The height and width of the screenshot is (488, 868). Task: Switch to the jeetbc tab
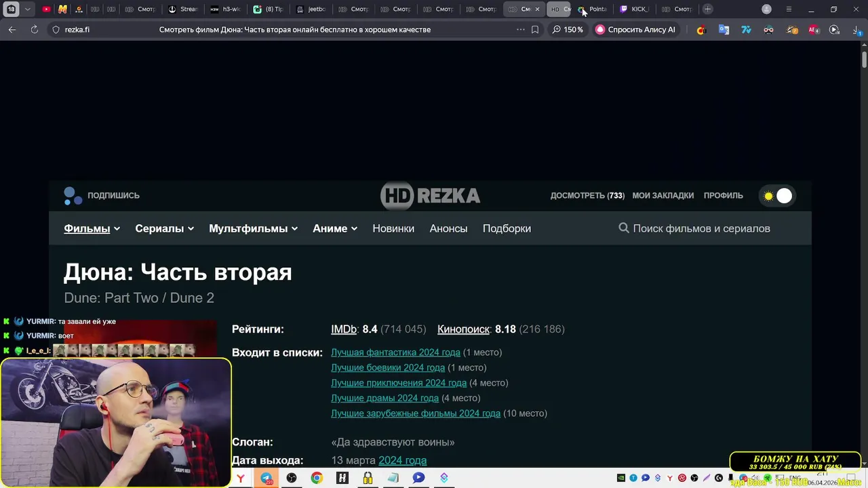[311, 9]
